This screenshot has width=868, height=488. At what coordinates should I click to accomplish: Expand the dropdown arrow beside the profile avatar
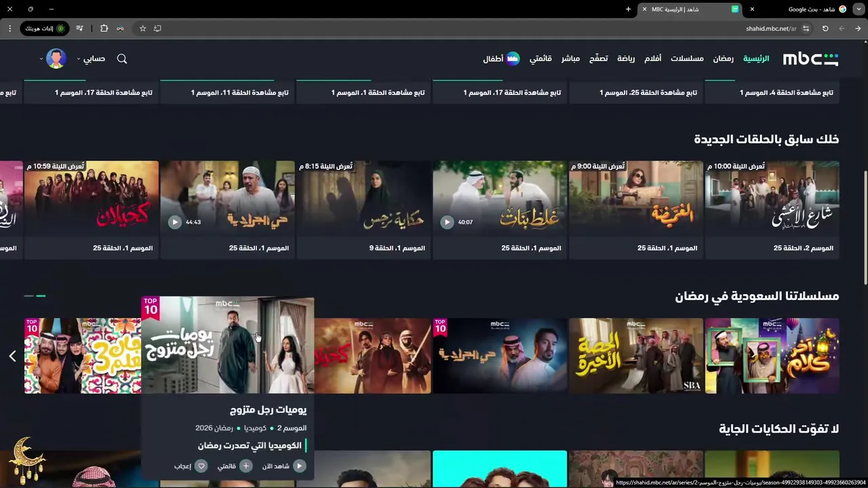click(41, 59)
